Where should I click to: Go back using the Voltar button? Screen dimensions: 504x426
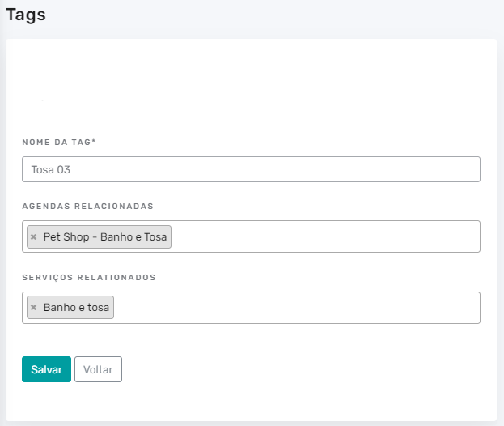(99, 369)
